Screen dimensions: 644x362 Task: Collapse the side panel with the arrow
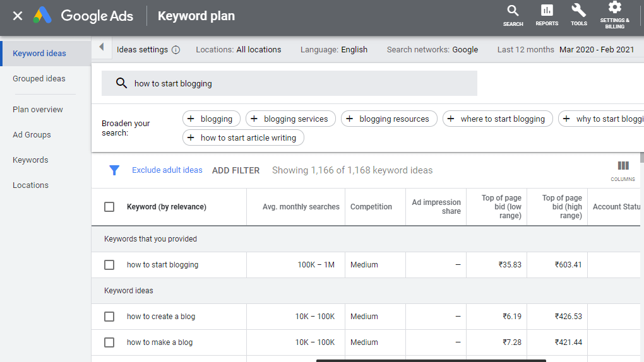point(102,47)
